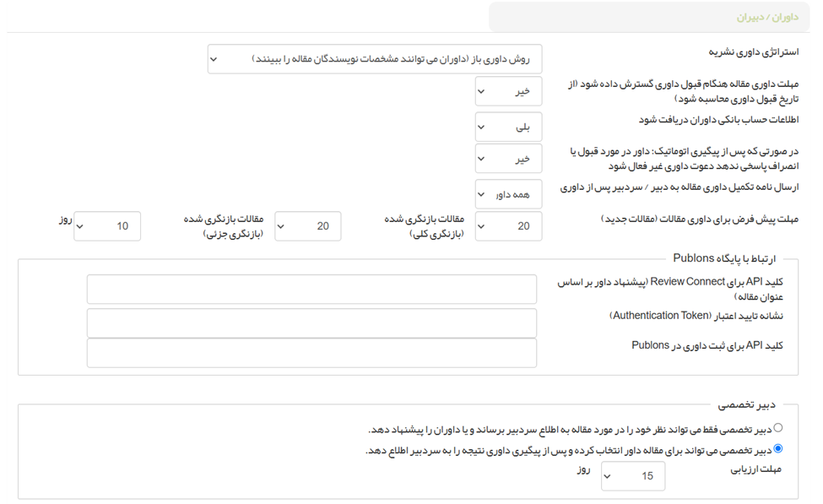Open the journal review strategy dropdown (استراتژی داوری نشریه)
This screenshot has height=504, width=823.
click(375, 59)
